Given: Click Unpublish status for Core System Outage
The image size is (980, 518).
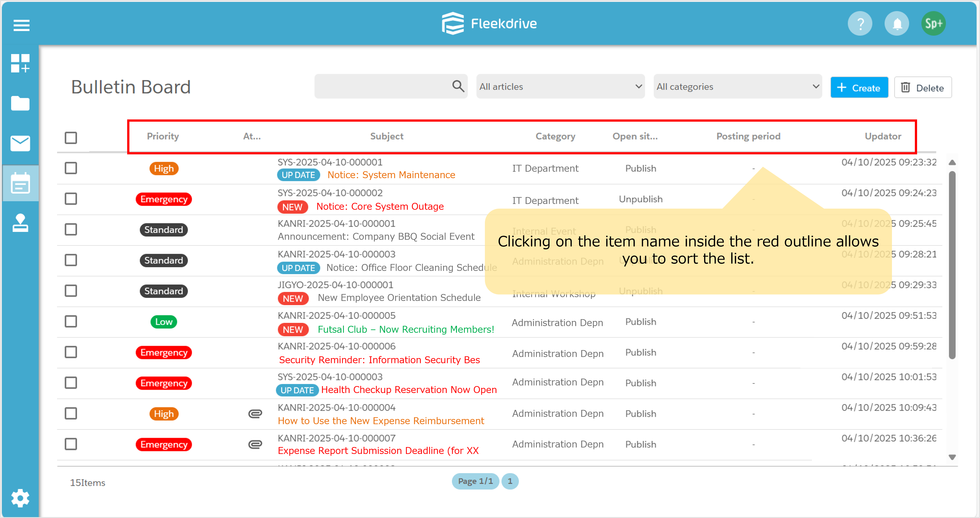Looking at the screenshot, I should click(641, 199).
